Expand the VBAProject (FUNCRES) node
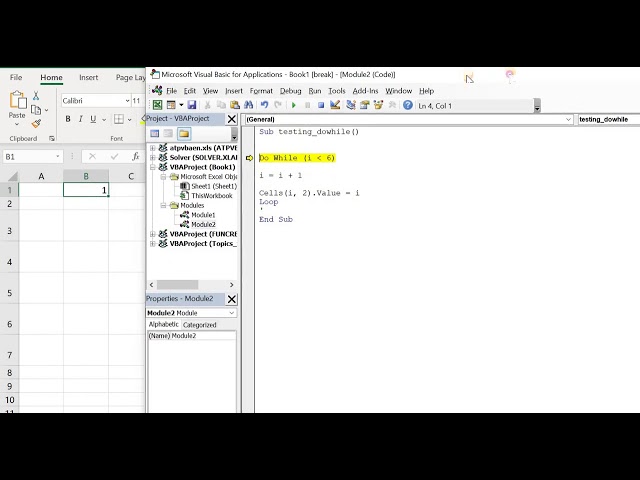The width and height of the screenshot is (640, 480). (152, 234)
